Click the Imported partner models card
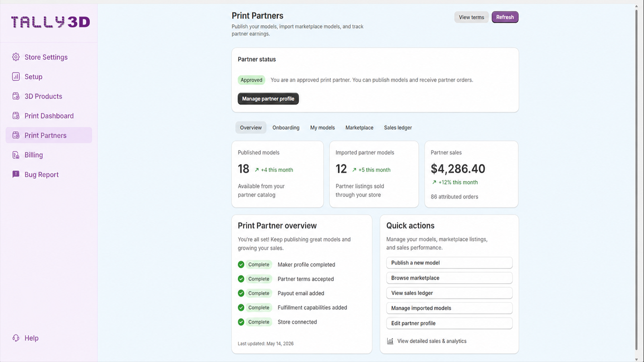This screenshot has width=644, height=362. (x=374, y=174)
